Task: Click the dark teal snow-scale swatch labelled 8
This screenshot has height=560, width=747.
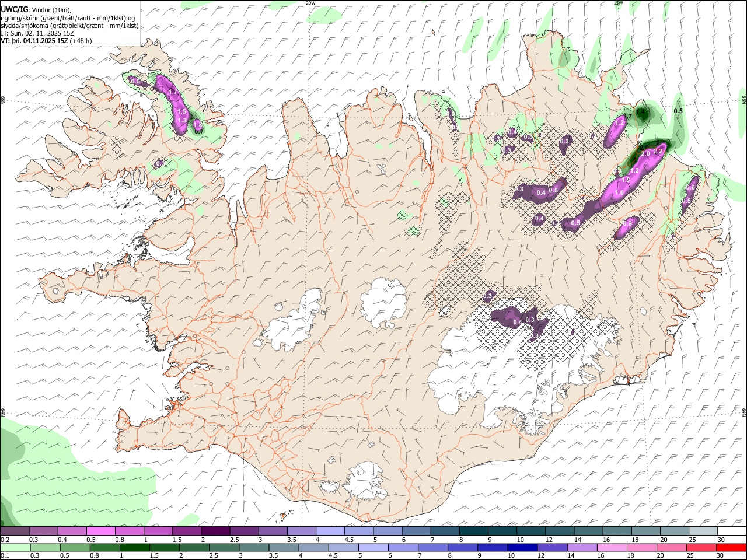Action: tap(473, 531)
